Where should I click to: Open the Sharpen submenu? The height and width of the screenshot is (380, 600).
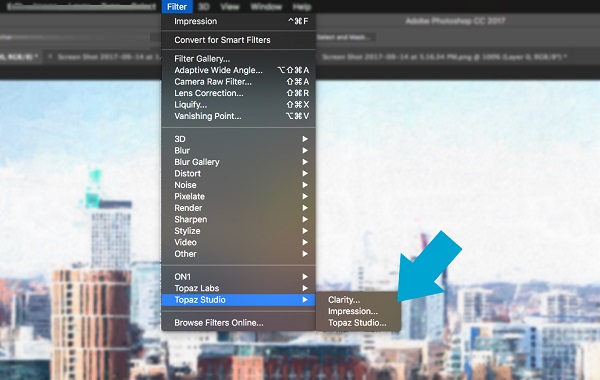point(238,219)
